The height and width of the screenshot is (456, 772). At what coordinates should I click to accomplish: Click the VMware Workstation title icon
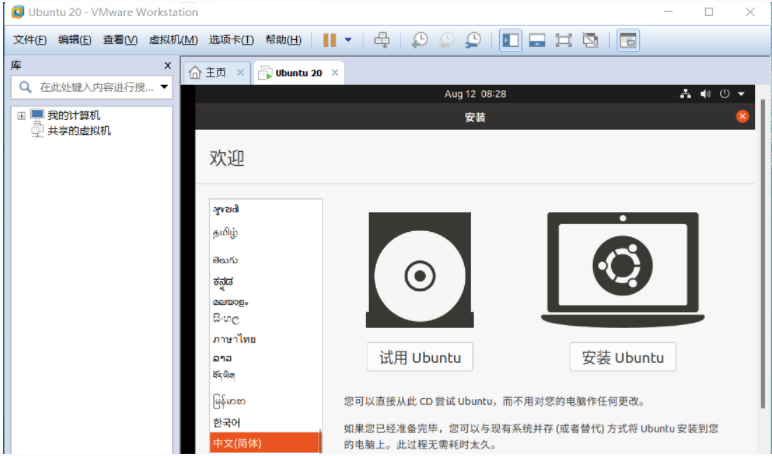(x=18, y=12)
